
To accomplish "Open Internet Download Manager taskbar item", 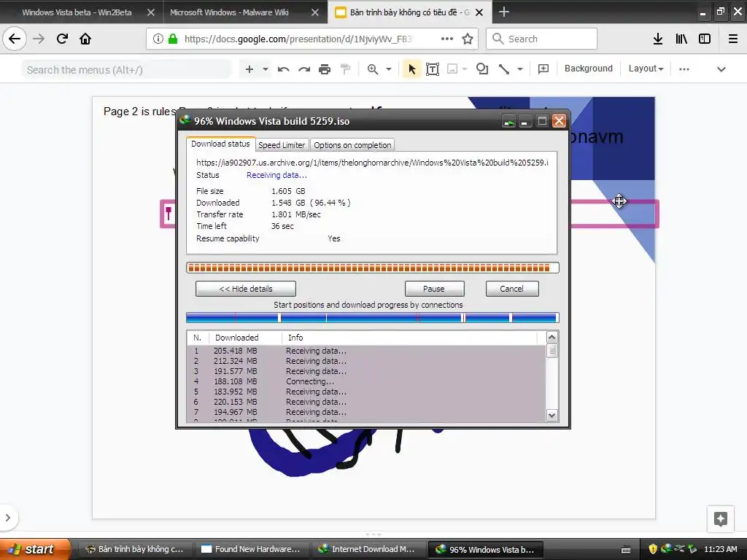I will pos(368,549).
